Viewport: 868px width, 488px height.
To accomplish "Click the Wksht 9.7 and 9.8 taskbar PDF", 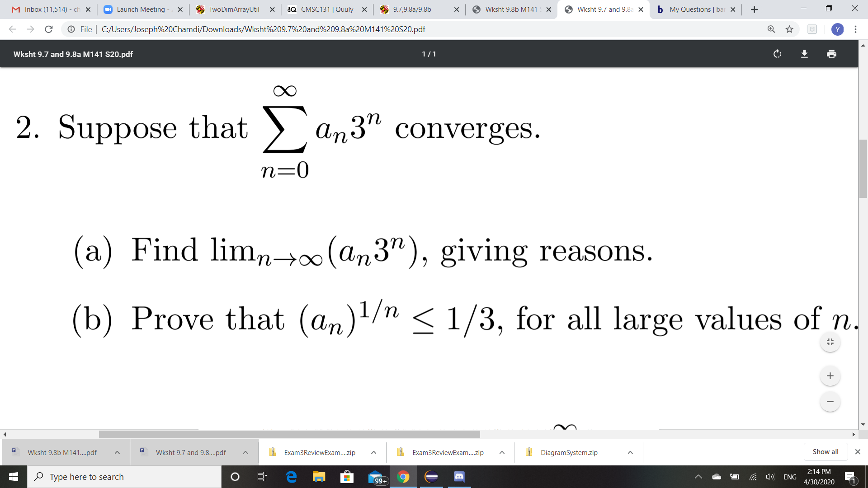I will pyautogui.click(x=189, y=452).
